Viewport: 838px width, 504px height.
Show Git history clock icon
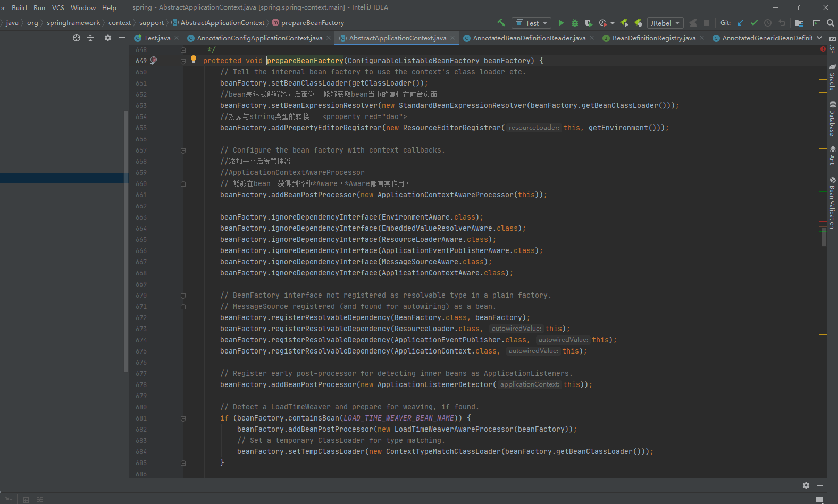[768, 23]
